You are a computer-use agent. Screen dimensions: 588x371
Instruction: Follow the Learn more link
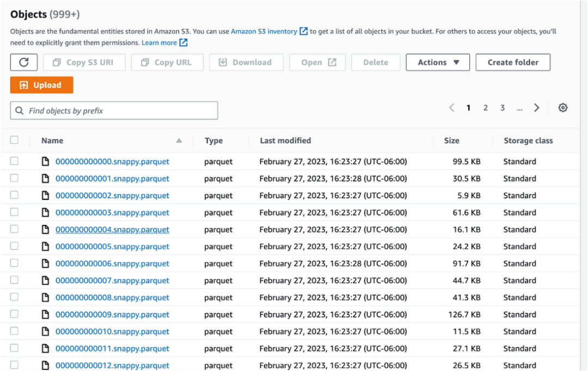[x=159, y=42]
